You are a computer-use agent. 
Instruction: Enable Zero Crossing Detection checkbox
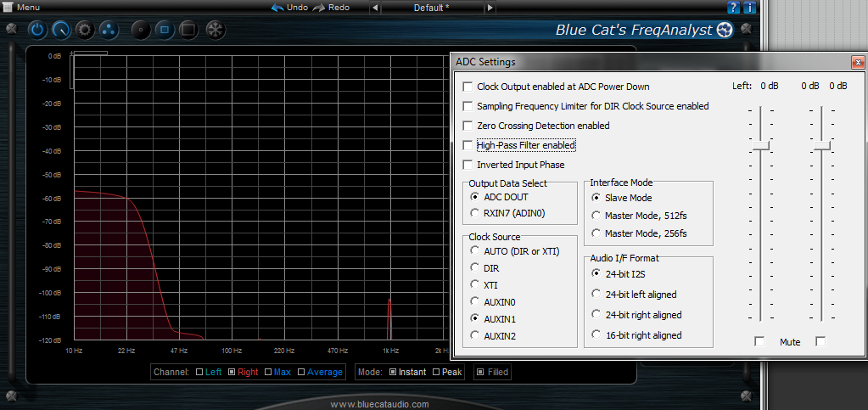point(468,126)
